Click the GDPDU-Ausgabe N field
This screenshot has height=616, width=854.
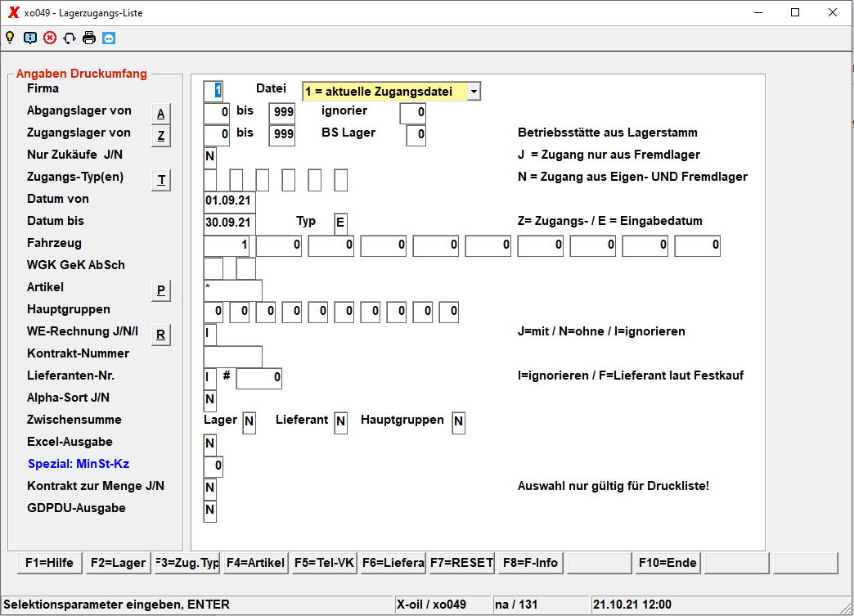click(209, 510)
